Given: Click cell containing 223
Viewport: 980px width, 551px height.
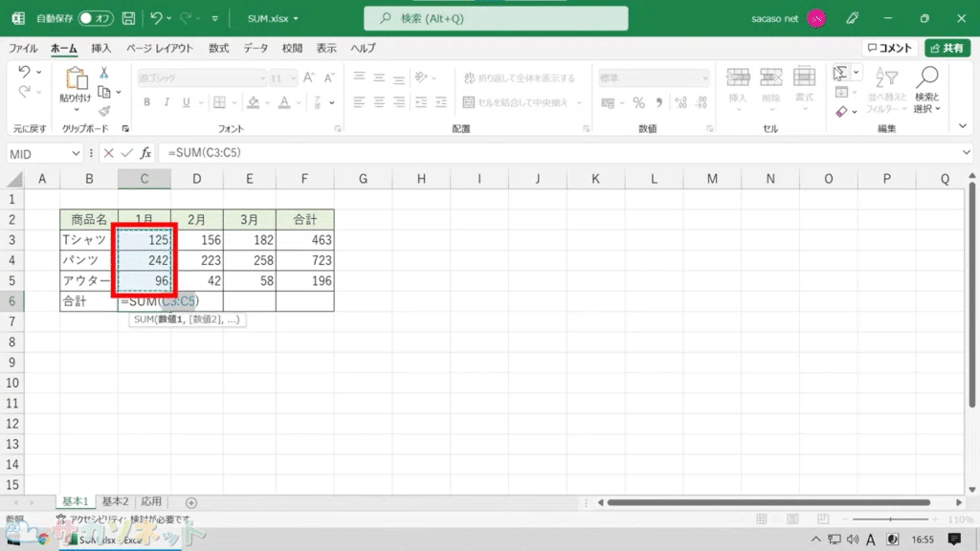Looking at the screenshot, I should coord(197,260).
